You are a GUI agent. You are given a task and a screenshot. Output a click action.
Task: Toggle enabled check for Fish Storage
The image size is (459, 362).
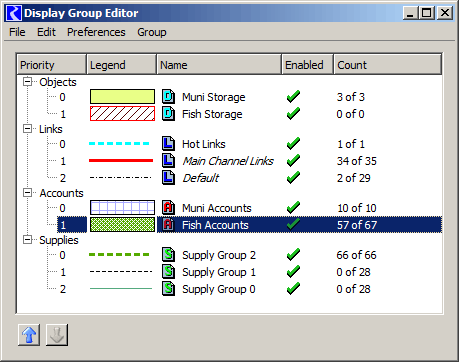coord(293,114)
